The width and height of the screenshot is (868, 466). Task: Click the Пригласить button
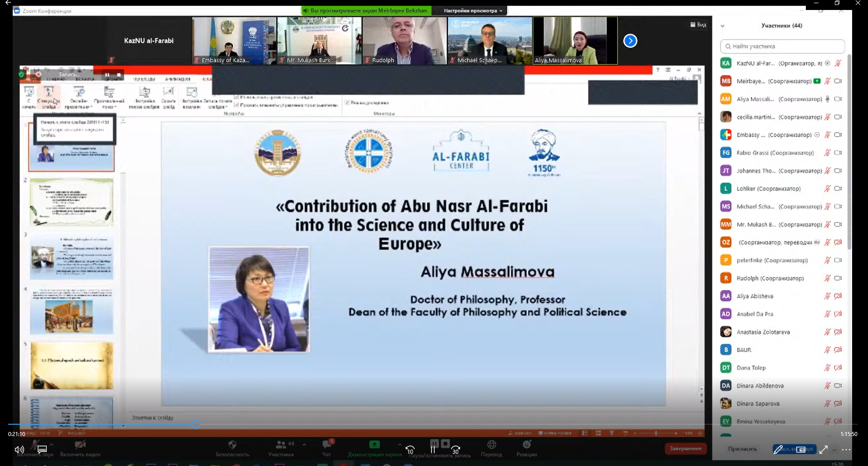coord(742,449)
